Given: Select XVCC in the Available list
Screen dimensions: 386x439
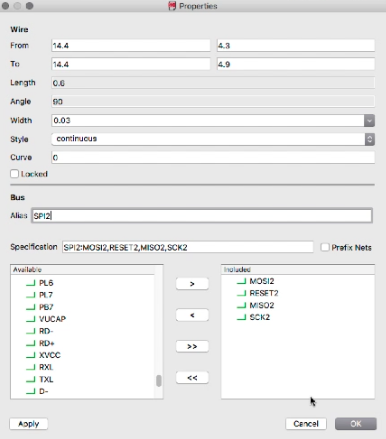Looking at the screenshot, I should [x=50, y=355].
